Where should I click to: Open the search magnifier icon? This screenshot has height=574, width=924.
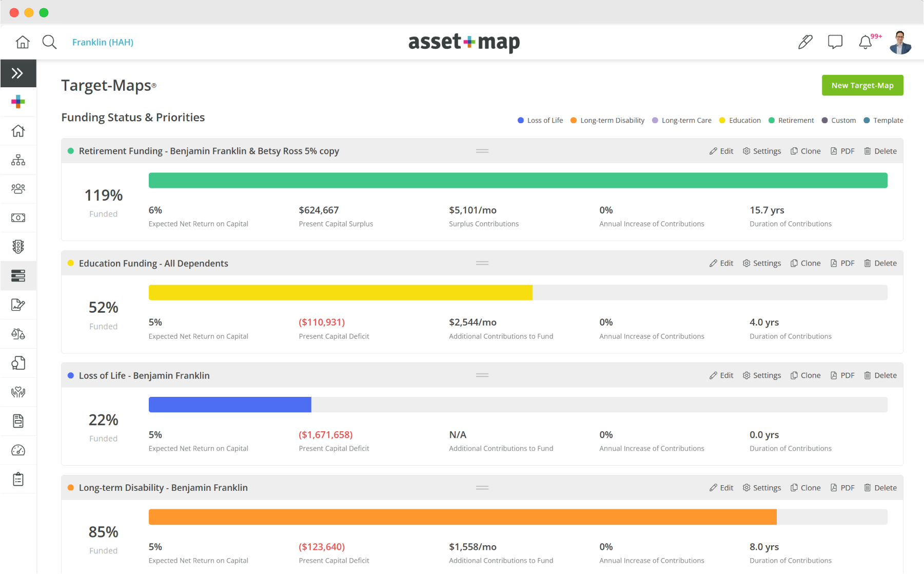[x=49, y=42]
